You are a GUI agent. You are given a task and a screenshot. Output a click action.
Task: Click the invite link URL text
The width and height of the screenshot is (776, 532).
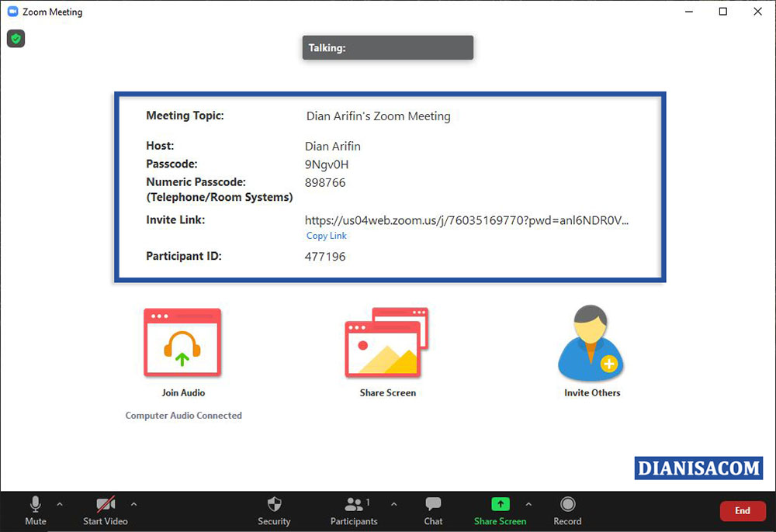(466, 220)
